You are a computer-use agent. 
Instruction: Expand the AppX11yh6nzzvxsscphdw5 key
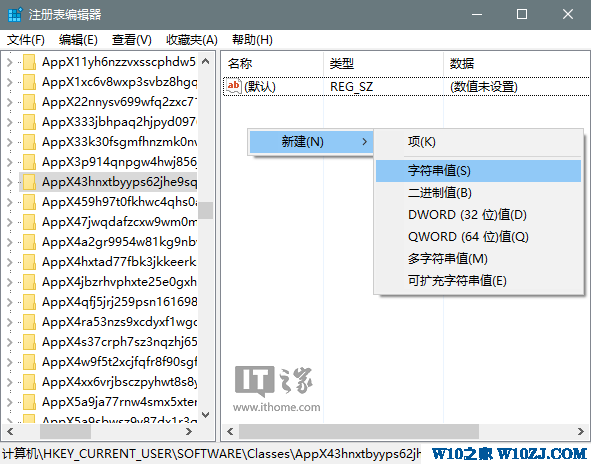click(x=10, y=62)
